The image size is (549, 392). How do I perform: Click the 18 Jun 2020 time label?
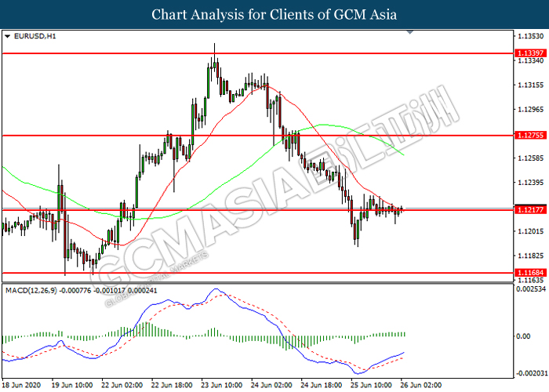point(21,385)
